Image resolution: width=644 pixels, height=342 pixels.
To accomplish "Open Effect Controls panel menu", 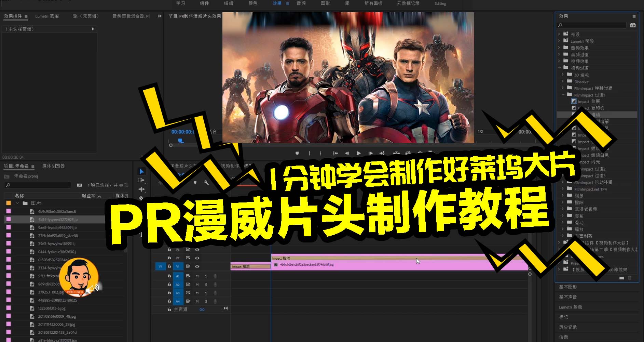I will click(26, 16).
